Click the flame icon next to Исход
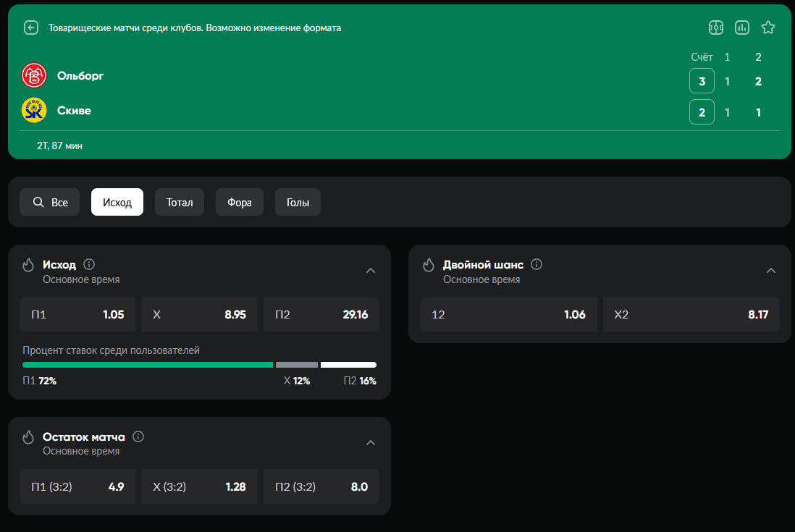The height and width of the screenshot is (532, 795). [x=28, y=265]
